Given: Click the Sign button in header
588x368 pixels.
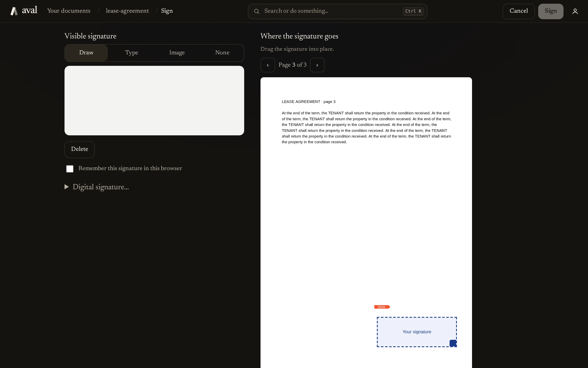Looking at the screenshot, I should coord(551,11).
